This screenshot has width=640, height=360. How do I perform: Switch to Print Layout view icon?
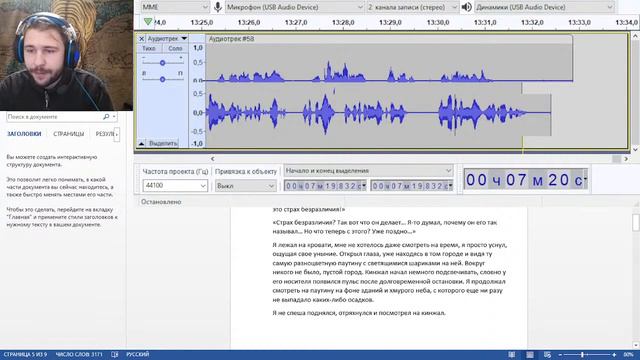coord(529,354)
